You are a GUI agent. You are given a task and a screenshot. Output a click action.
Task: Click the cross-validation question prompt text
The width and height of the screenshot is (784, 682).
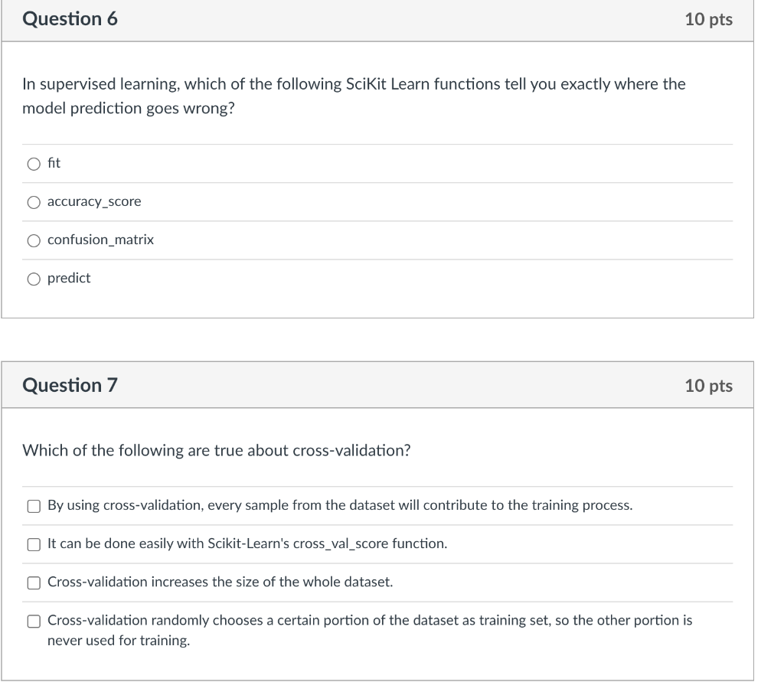(217, 451)
